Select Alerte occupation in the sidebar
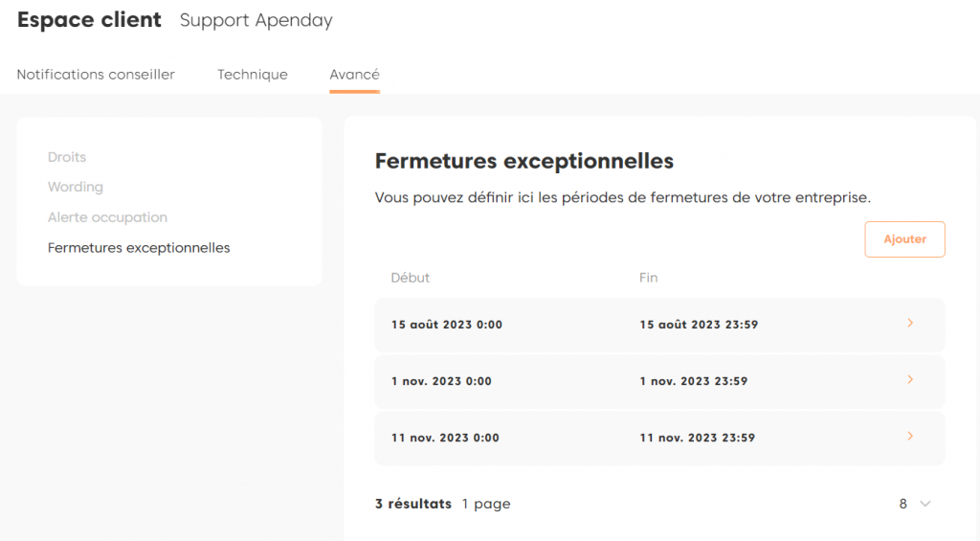This screenshot has width=980, height=541. tap(107, 217)
